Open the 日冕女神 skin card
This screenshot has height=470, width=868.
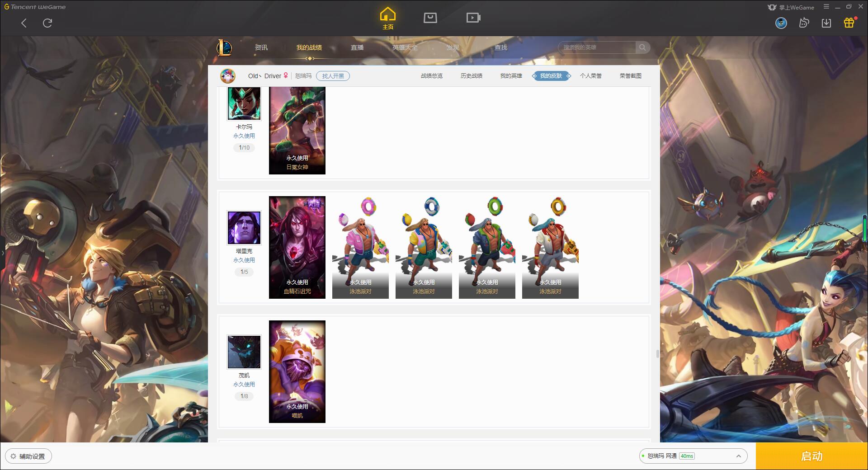pyautogui.click(x=297, y=131)
